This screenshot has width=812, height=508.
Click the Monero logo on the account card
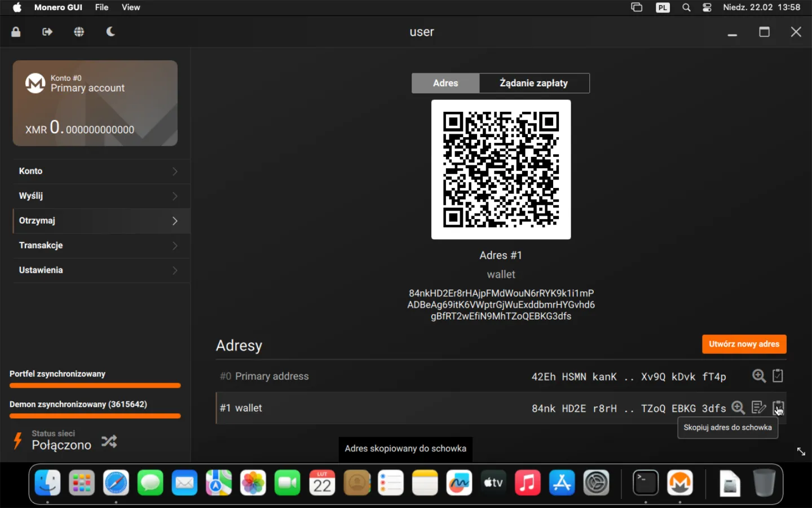click(35, 83)
